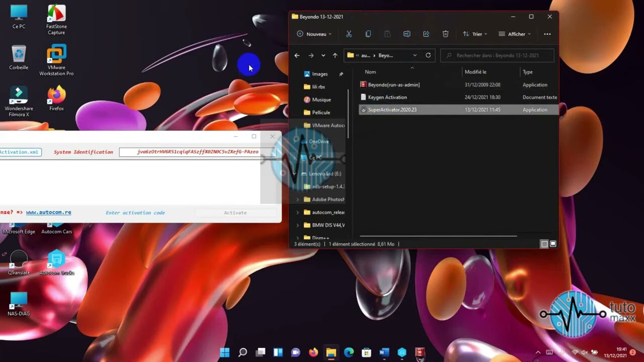
Task: Click the Share icon in Explorer toolbar
Action: pos(426,34)
